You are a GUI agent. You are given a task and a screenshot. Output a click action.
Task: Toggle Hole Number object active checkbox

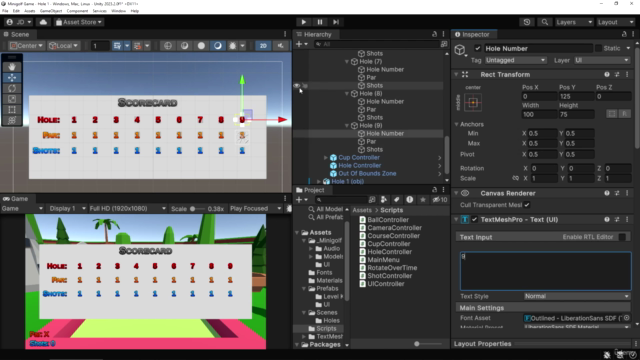pos(477,48)
